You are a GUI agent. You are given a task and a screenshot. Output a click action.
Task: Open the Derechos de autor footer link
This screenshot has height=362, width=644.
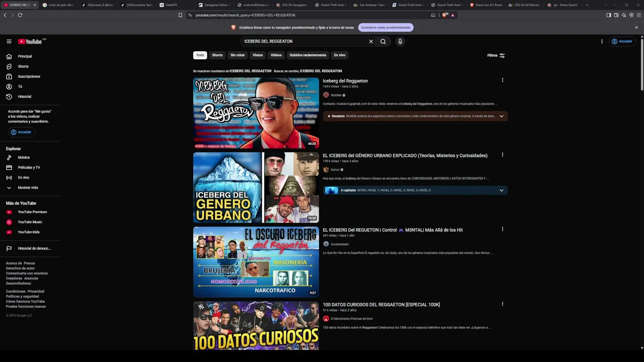pyautogui.click(x=21, y=268)
